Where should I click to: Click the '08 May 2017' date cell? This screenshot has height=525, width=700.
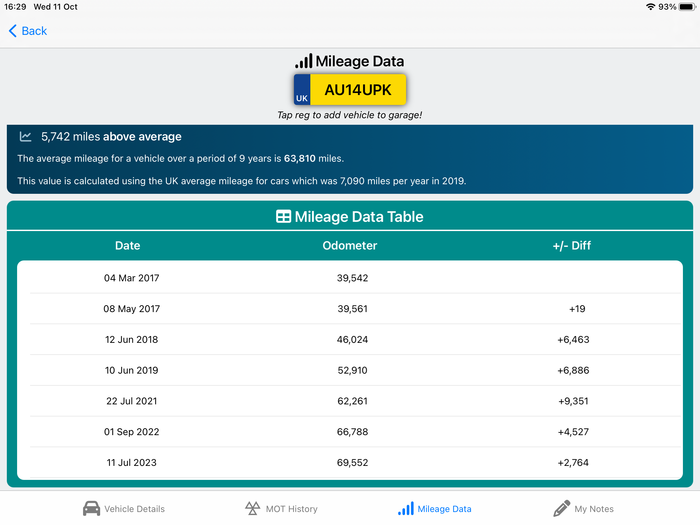132,309
